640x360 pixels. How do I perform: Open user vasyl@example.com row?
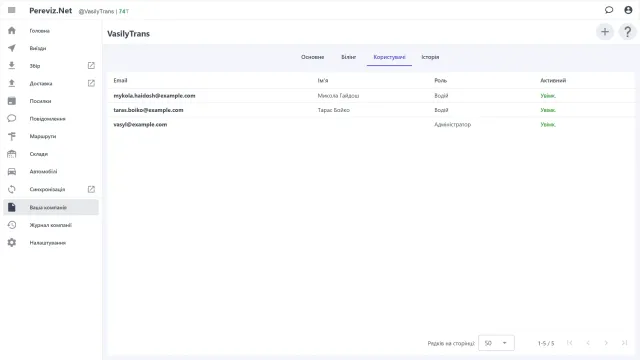pos(371,124)
